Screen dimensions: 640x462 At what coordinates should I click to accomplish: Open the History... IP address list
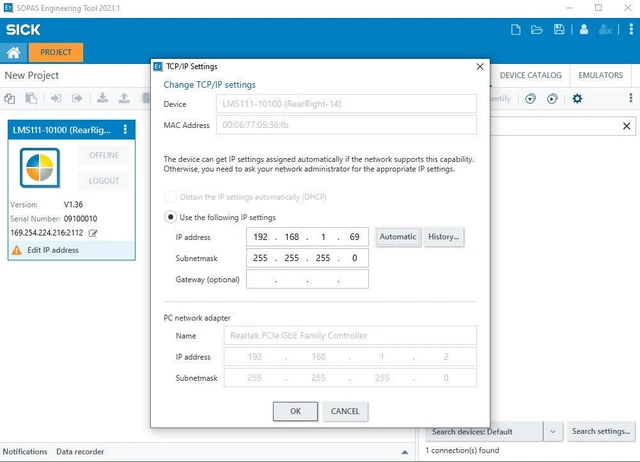click(443, 237)
